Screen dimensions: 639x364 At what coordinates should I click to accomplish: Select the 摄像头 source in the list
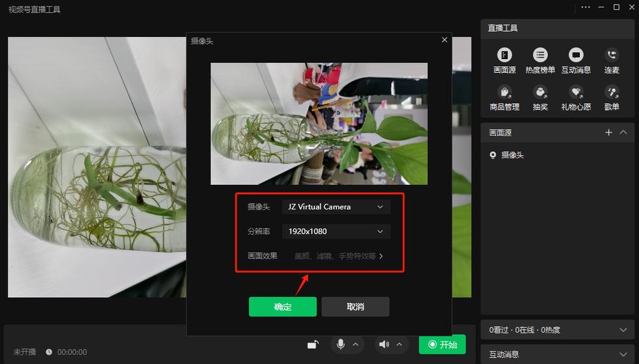point(557,155)
